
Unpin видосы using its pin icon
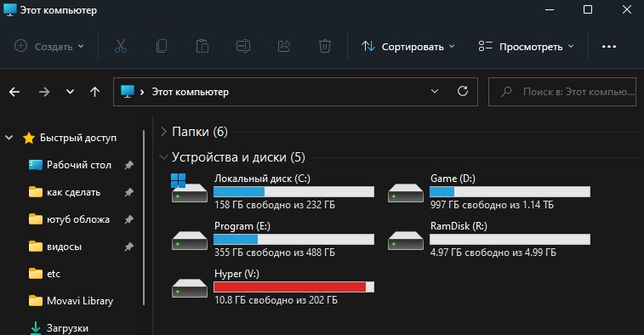point(129,247)
